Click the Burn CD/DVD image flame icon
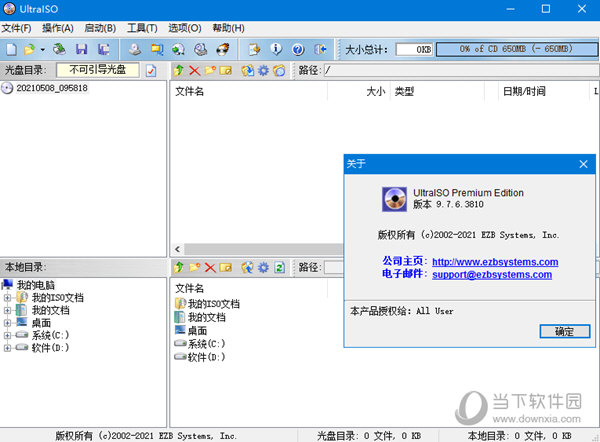Image resolution: width=600 pixels, height=442 pixels. click(x=223, y=49)
